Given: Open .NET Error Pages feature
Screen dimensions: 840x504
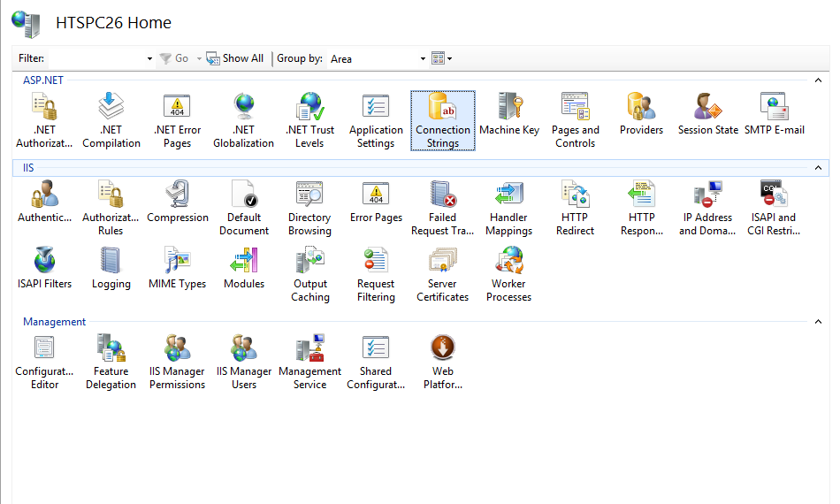Looking at the screenshot, I should pos(178,120).
